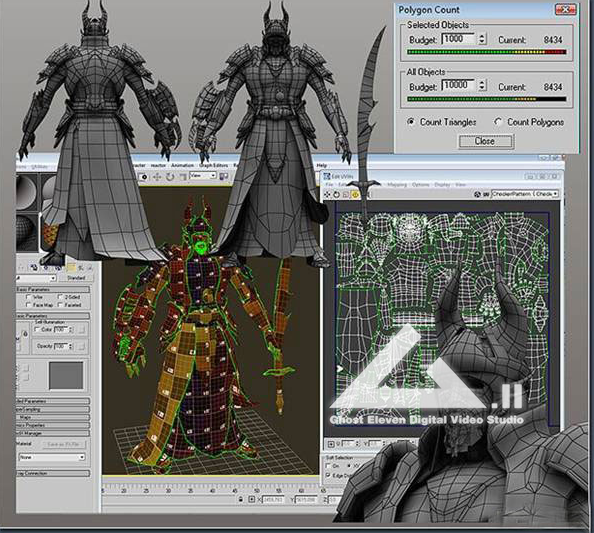Click the All Objects Budget input field
This screenshot has width=594, height=533.
tap(458, 86)
